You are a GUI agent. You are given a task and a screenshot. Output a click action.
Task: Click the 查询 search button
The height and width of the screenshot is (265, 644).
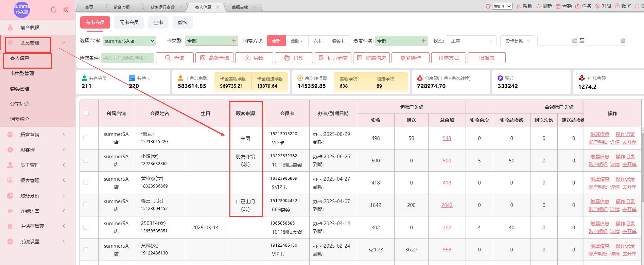coord(175,58)
